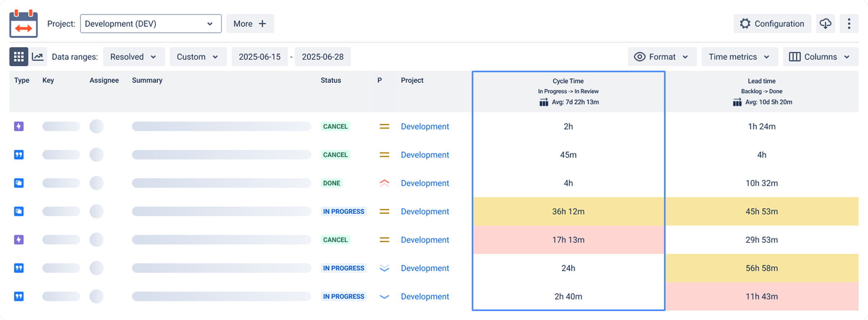The image size is (868, 320).
Task: Open the three-dot more options menu
Action: [849, 24]
